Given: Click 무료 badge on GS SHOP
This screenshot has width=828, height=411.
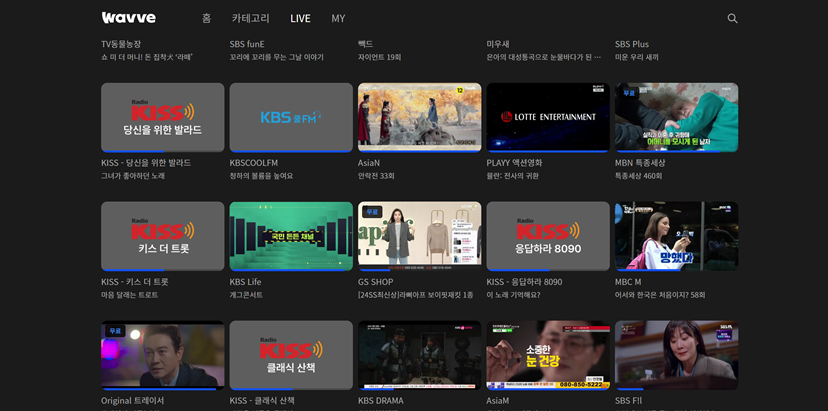Looking at the screenshot, I should coord(372,212).
